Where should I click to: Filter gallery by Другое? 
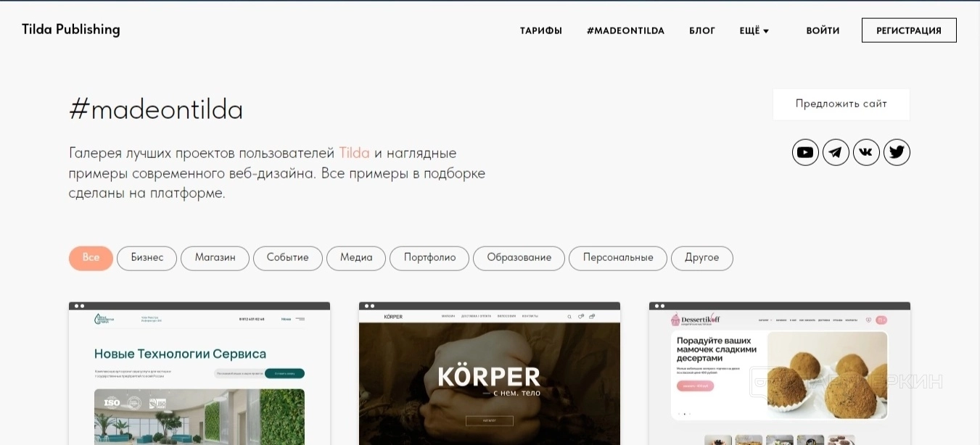coord(702,258)
